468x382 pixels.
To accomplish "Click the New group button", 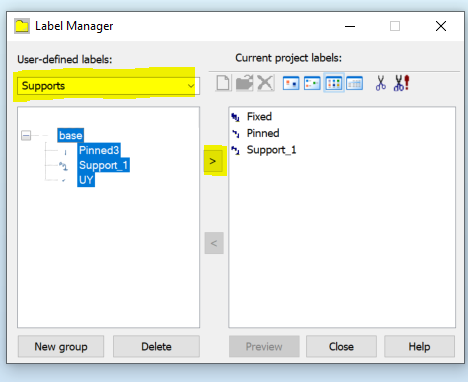I will [61, 347].
